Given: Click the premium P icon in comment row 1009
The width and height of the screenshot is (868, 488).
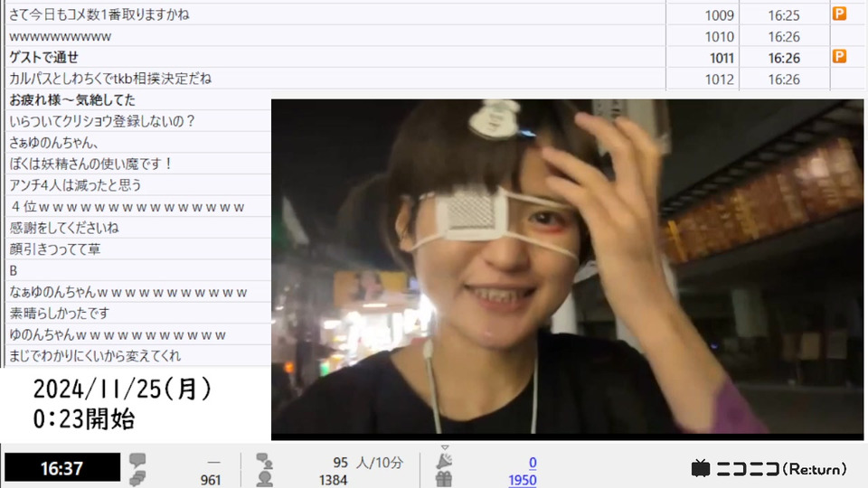Looking at the screenshot, I should [x=839, y=14].
